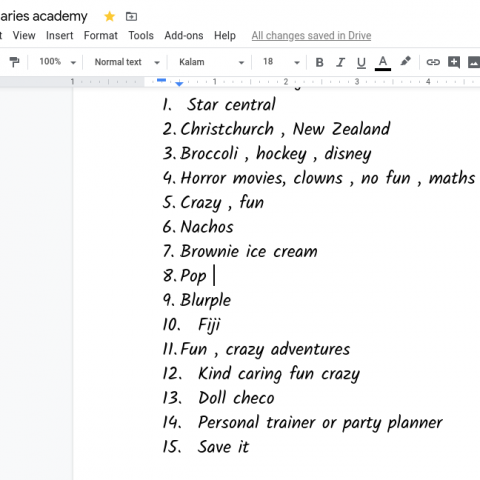Click the text color A button
This screenshot has height=480, width=480.
(x=383, y=63)
